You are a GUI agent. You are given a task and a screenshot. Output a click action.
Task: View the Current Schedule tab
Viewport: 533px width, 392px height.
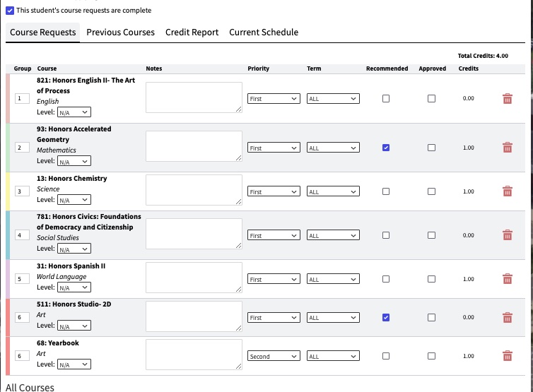point(264,32)
